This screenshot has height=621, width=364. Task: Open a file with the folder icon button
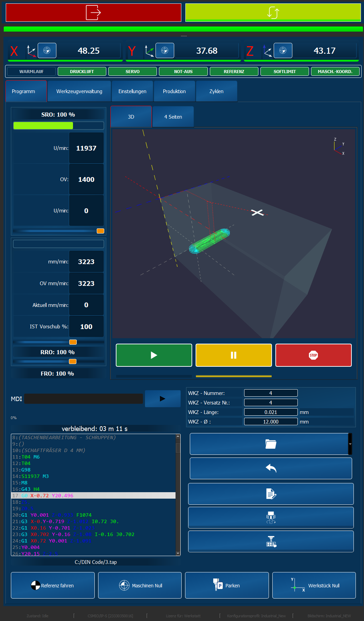269,444
